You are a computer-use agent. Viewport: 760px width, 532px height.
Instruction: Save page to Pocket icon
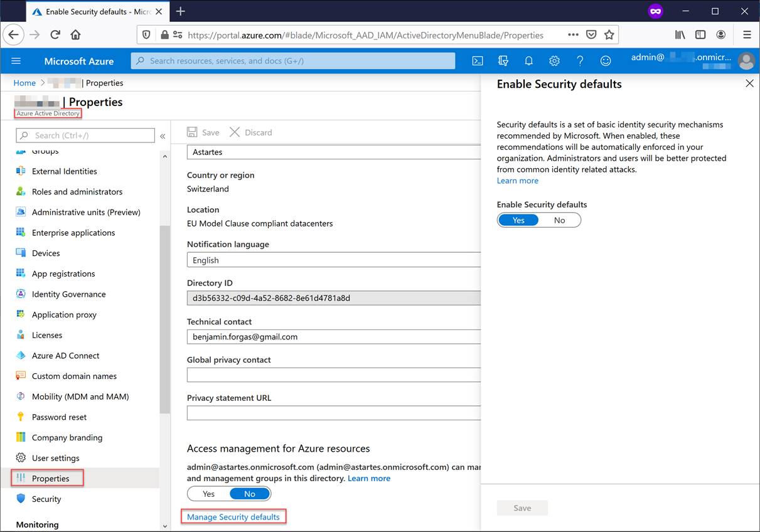(591, 35)
